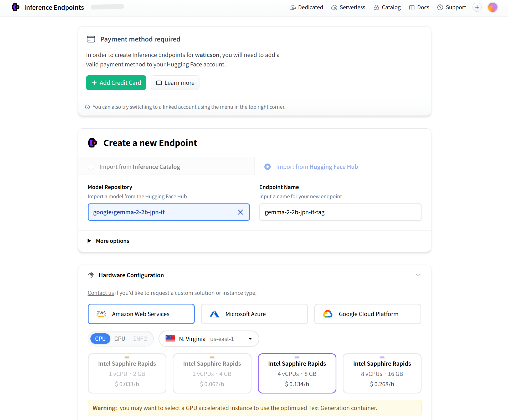Select the Google Cloud Platform provider
This screenshot has width=508, height=420.
point(367,314)
